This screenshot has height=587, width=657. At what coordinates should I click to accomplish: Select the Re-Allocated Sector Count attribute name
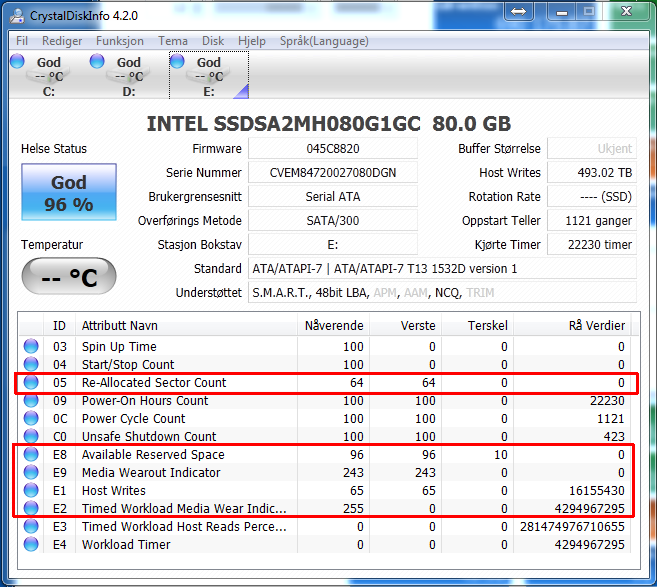pos(154,383)
